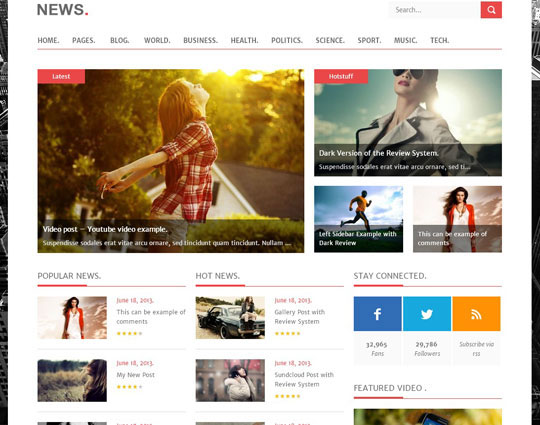The height and width of the screenshot is (425, 540).
Task: Open the Sundcloud post thumbnail image
Action: click(230, 380)
